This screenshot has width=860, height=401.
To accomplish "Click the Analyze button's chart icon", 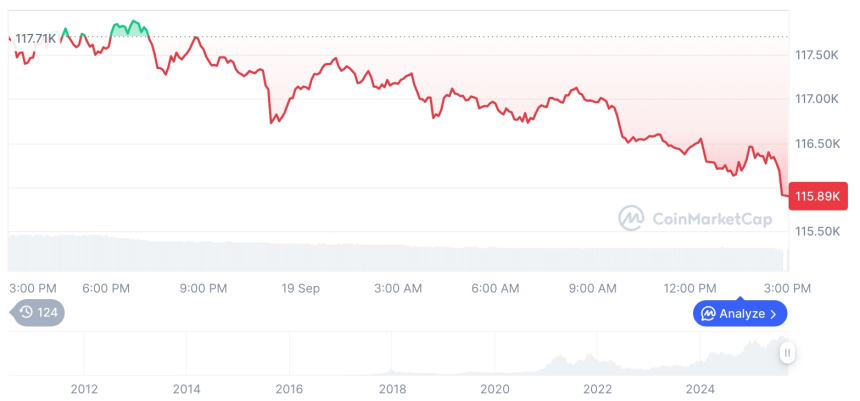I will tap(708, 314).
